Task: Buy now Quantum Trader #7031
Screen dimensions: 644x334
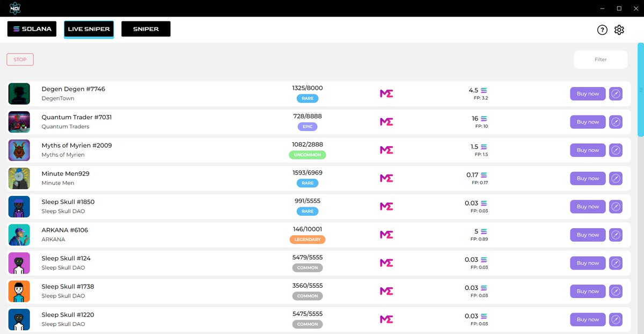Action: coord(588,122)
